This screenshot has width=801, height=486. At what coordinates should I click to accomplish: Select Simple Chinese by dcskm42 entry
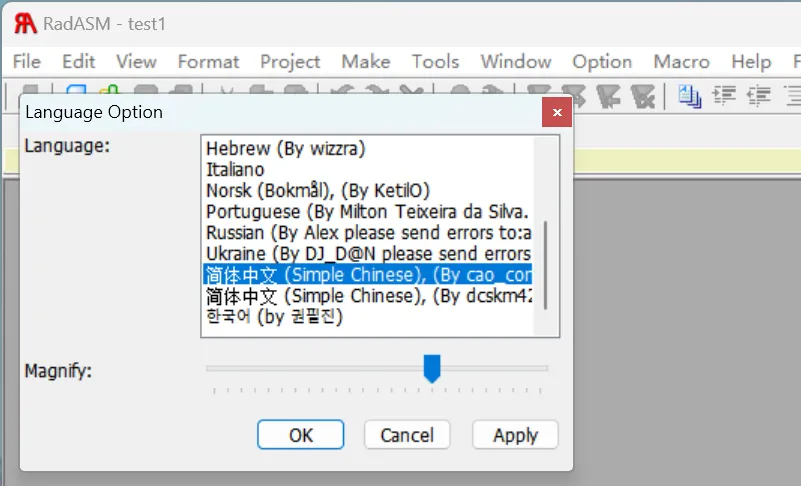367,295
